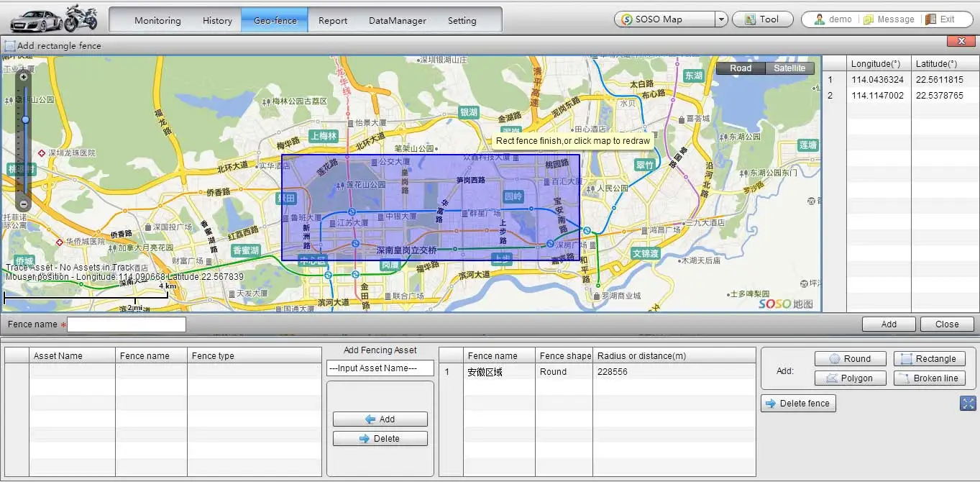
Task: Select the Polygon fence drawing tool
Action: pos(851,378)
